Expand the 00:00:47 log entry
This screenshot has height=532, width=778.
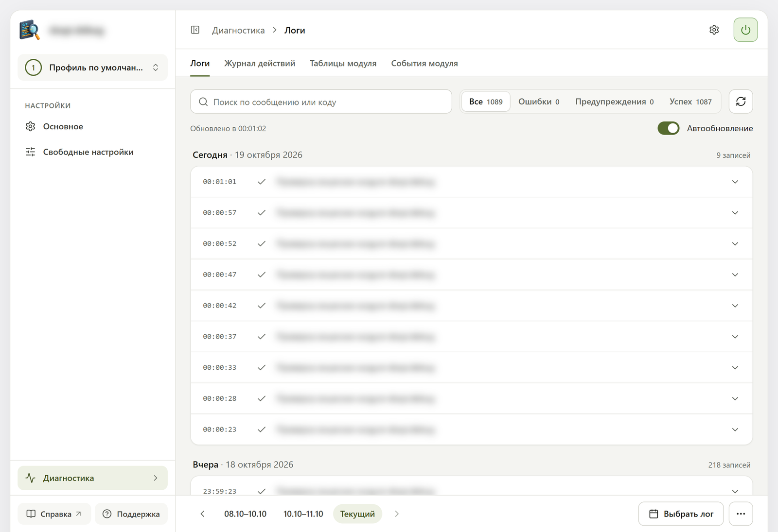(x=735, y=275)
